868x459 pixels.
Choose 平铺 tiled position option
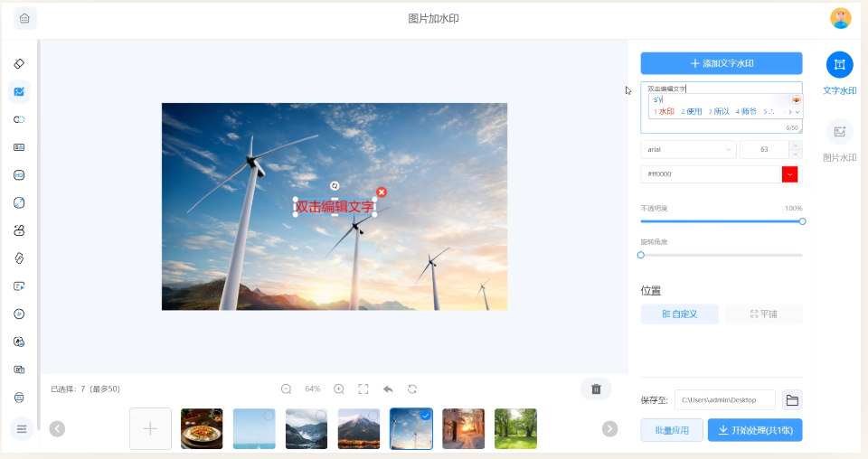pyautogui.click(x=764, y=314)
